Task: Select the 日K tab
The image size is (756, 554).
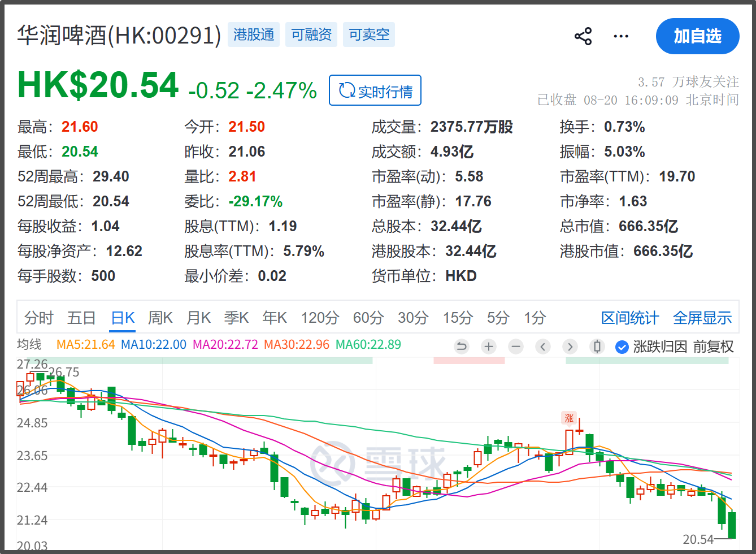Action: click(x=123, y=318)
